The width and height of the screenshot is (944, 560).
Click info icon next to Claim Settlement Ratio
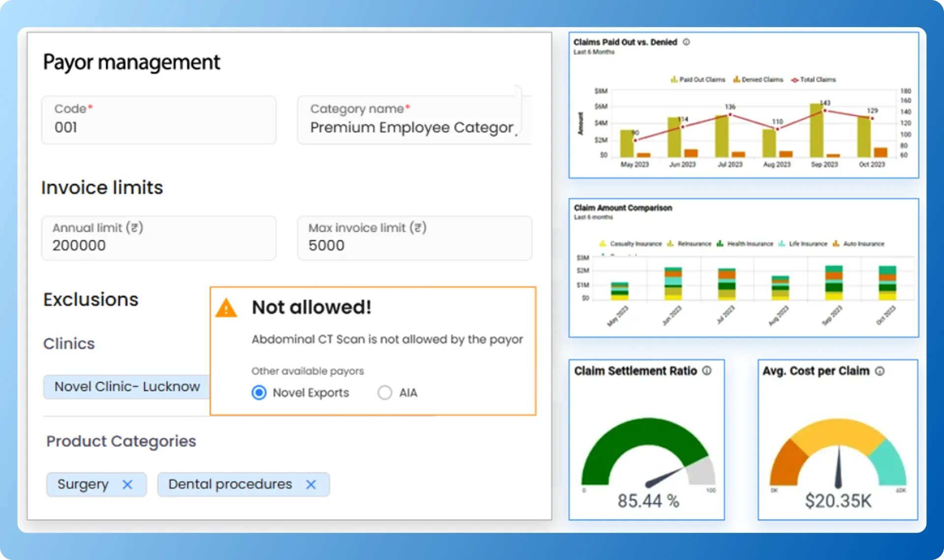[x=707, y=371]
